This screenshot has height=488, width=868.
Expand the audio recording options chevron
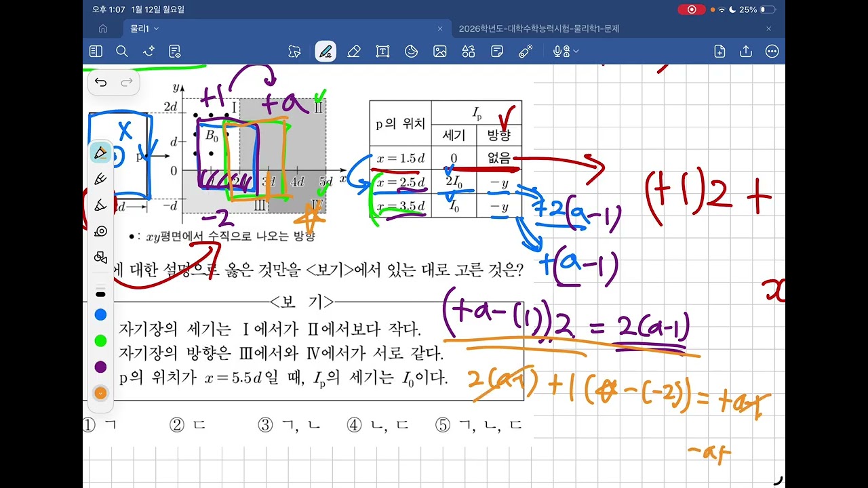[x=576, y=52]
